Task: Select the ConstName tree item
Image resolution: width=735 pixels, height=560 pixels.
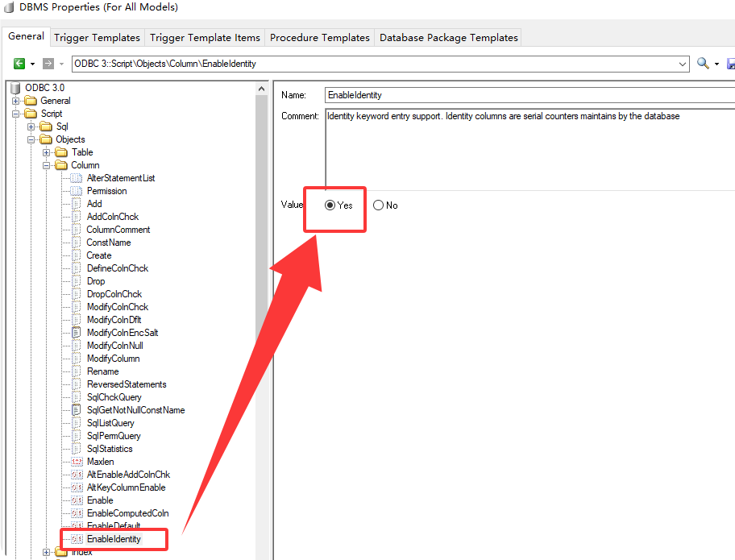Action: (109, 243)
